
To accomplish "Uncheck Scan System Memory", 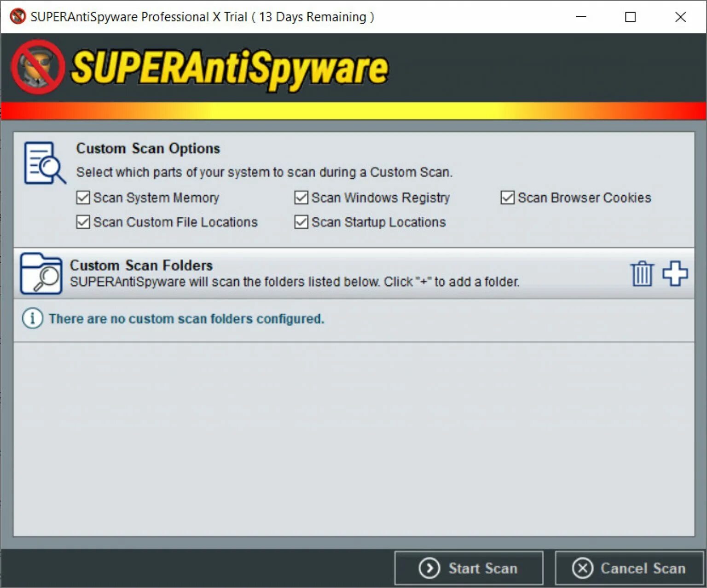I will pos(83,198).
